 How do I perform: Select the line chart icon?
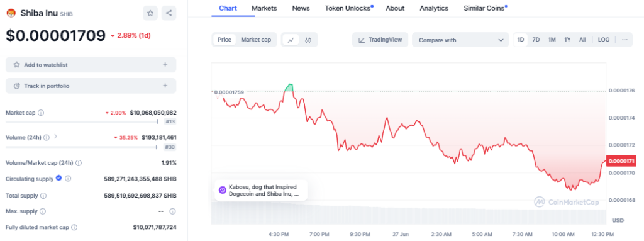(291, 40)
